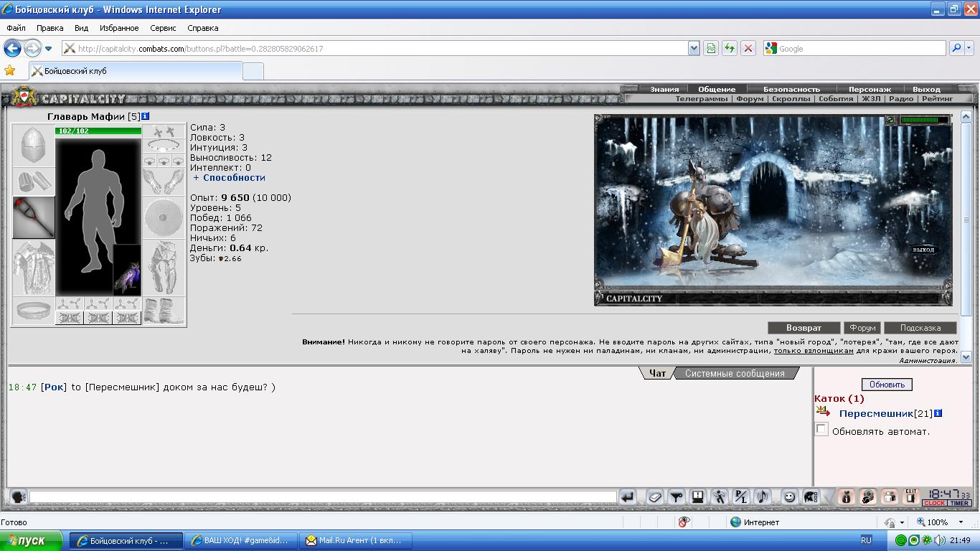This screenshot has height=551, width=980.
Task: Open the Знания game menu
Action: tap(664, 90)
